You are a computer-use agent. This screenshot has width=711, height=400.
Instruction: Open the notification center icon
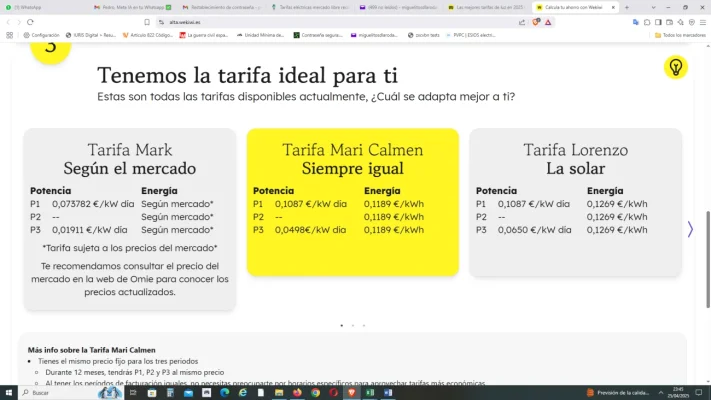(x=699, y=393)
